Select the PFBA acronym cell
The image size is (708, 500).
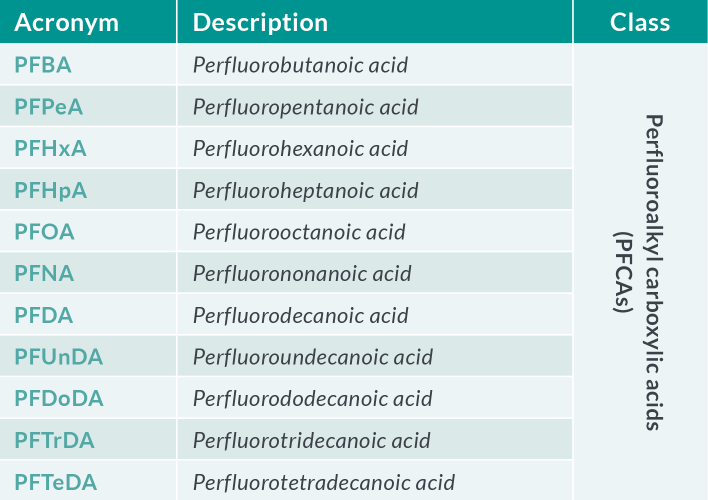tap(88, 64)
